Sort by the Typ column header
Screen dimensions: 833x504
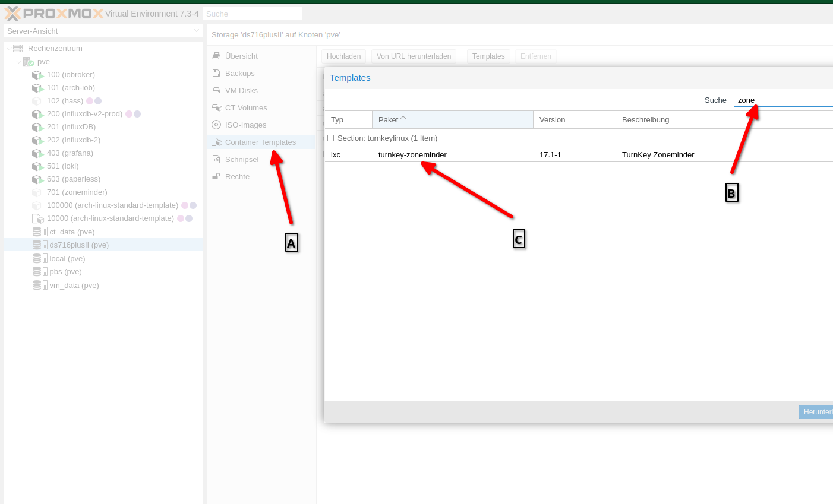[349, 119]
